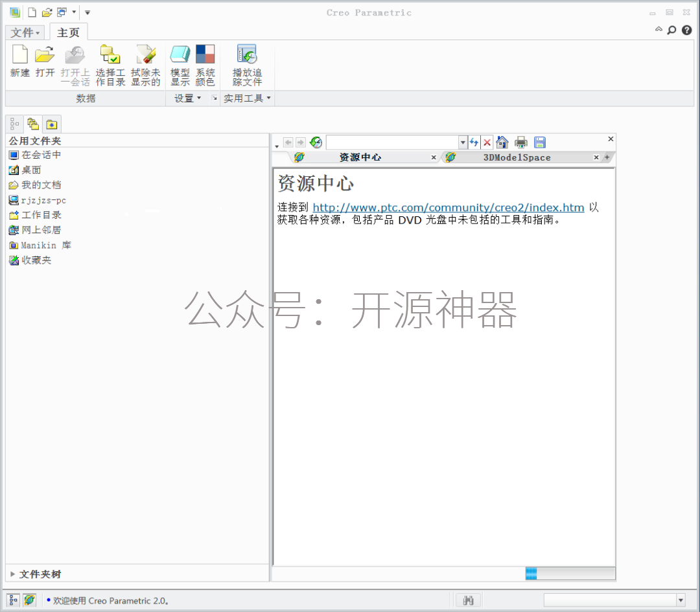The image size is (700, 612).
Task: Click browser home icon
Action: 502,142
